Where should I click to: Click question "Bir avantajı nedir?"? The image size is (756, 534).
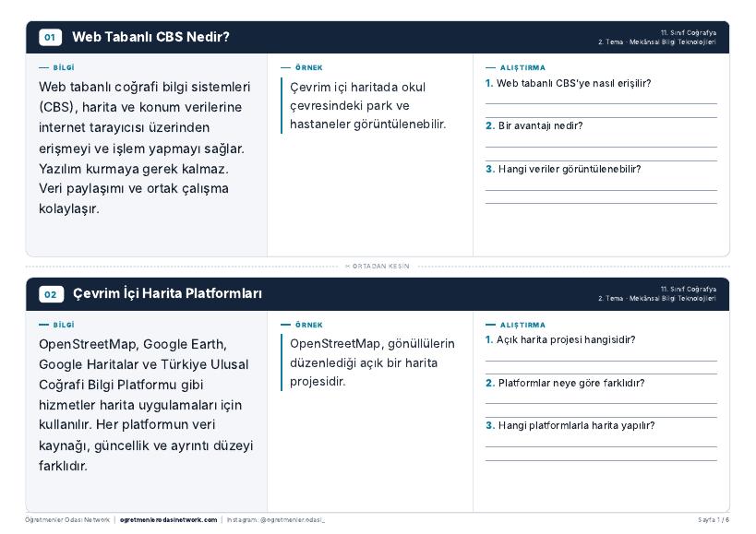point(534,126)
